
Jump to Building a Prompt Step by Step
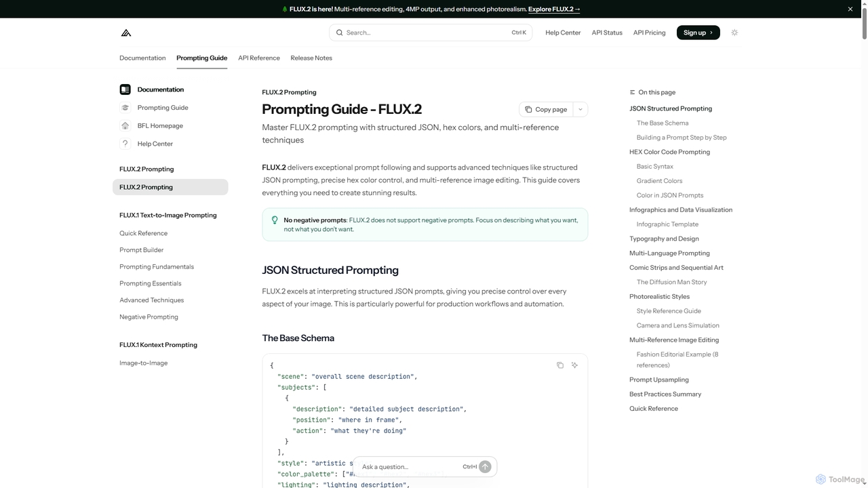(682, 138)
